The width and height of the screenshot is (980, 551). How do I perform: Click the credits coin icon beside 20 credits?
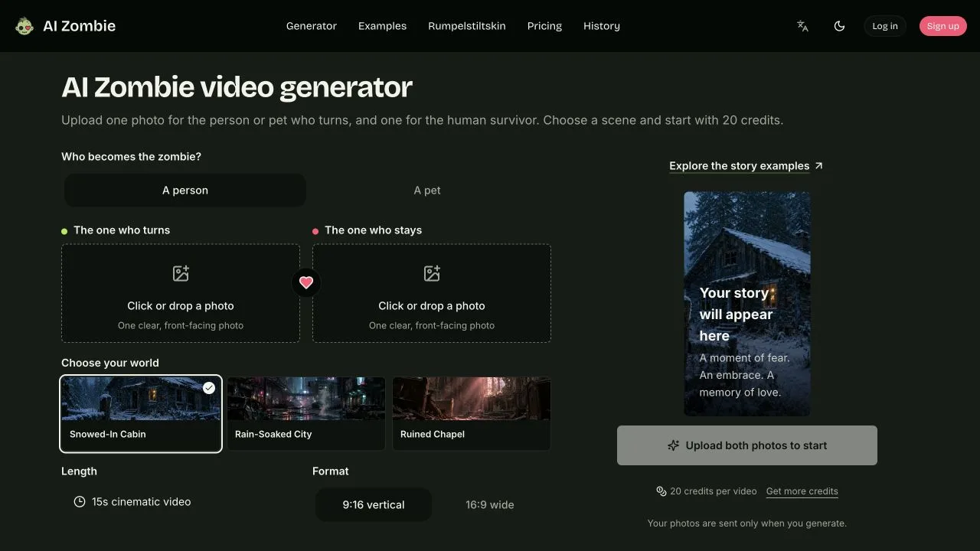pos(661,491)
